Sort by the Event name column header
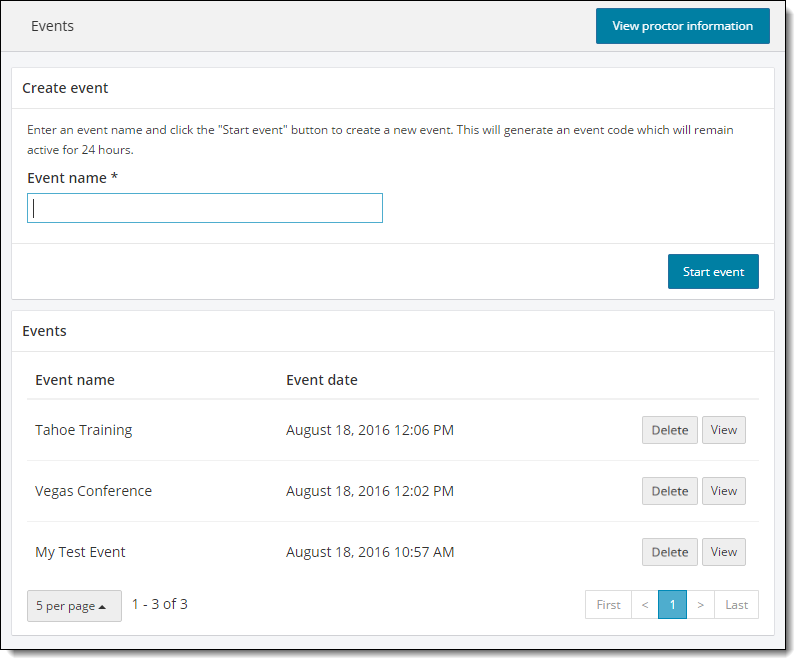The image size is (801, 665). pyautogui.click(x=75, y=380)
